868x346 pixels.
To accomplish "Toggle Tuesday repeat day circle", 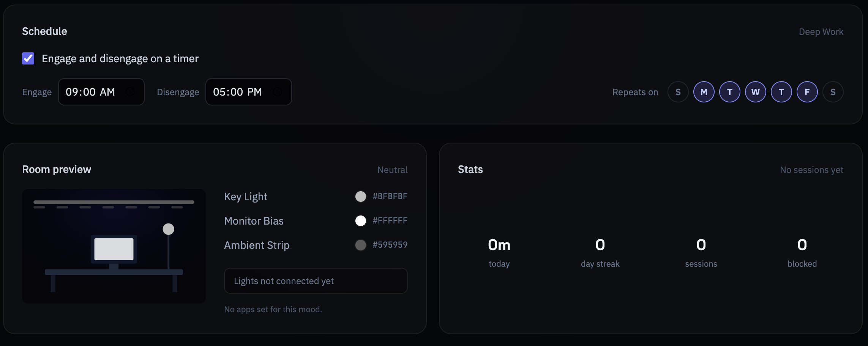I will (730, 92).
